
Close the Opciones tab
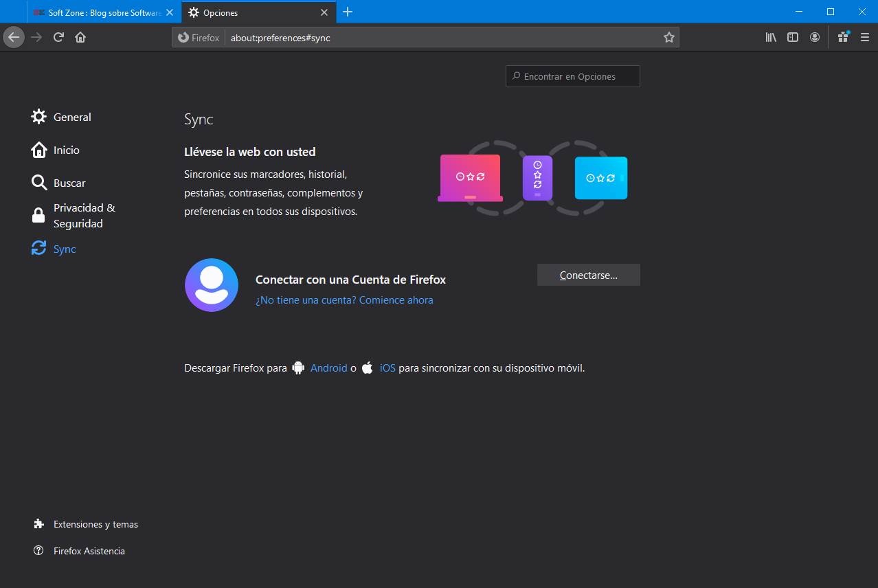pos(324,12)
